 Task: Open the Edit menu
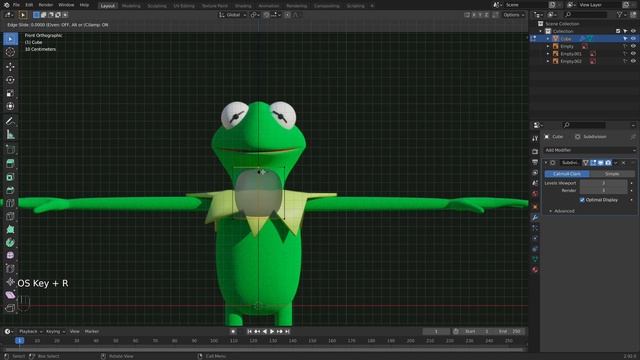29,5
